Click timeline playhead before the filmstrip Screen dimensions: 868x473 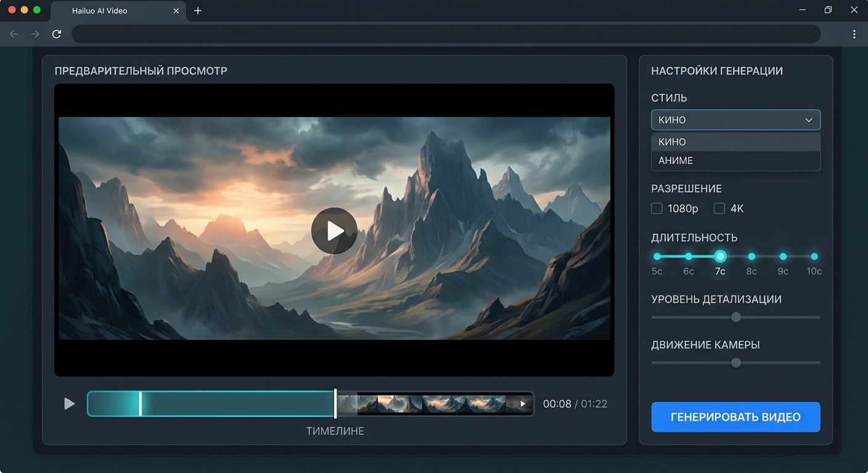[x=335, y=403]
